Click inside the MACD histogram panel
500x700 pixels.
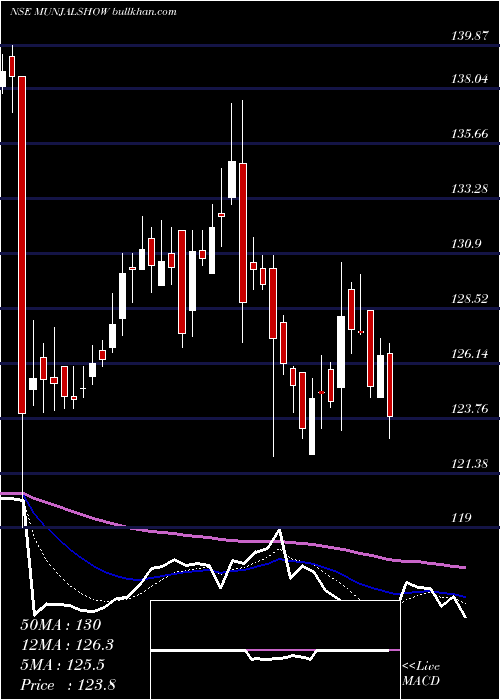[x=275, y=650]
